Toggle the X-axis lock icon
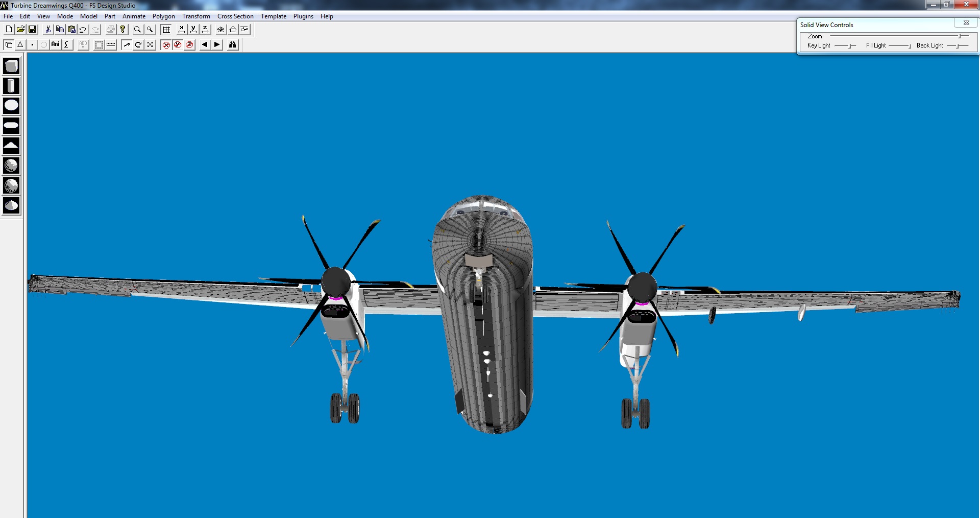This screenshot has height=518, width=980. tap(166, 45)
